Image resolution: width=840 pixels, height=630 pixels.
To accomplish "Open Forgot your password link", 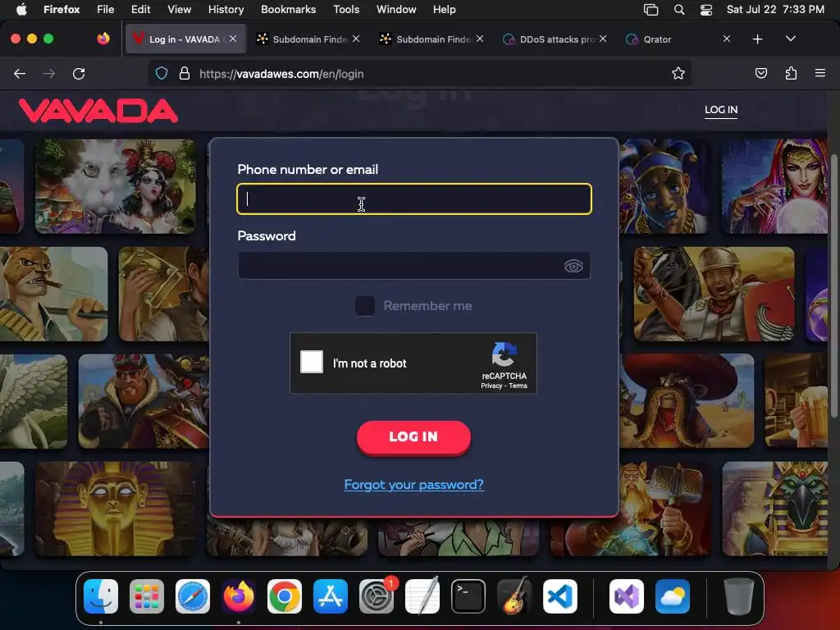I will [x=413, y=484].
